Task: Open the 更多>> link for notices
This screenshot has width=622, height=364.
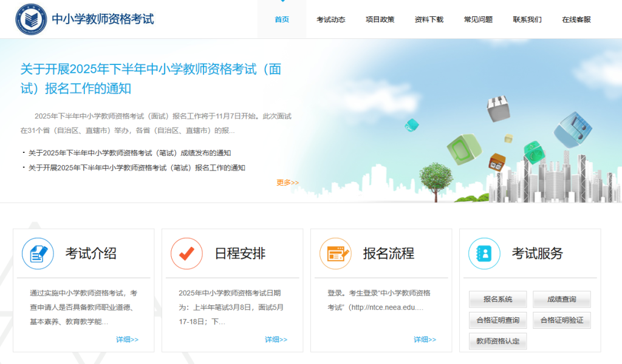Action: click(287, 181)
